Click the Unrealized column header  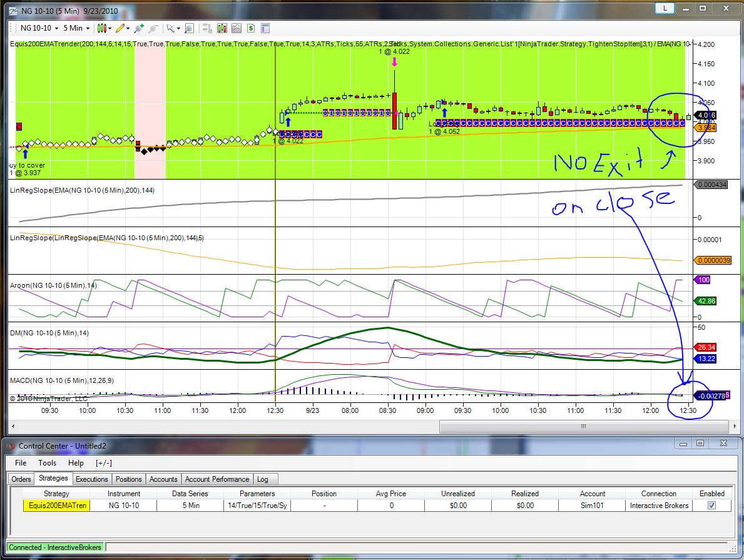click(458, 494)
